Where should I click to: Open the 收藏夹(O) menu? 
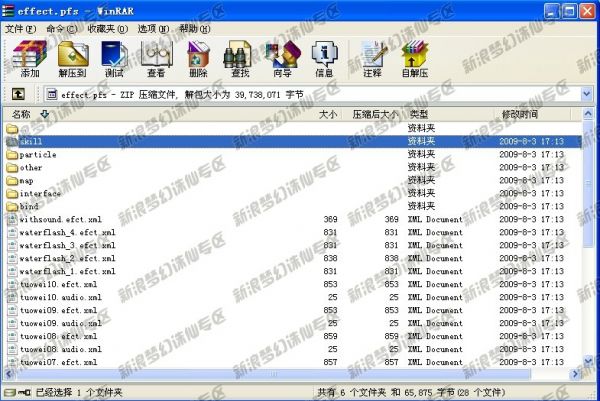(x=107, y=29)
